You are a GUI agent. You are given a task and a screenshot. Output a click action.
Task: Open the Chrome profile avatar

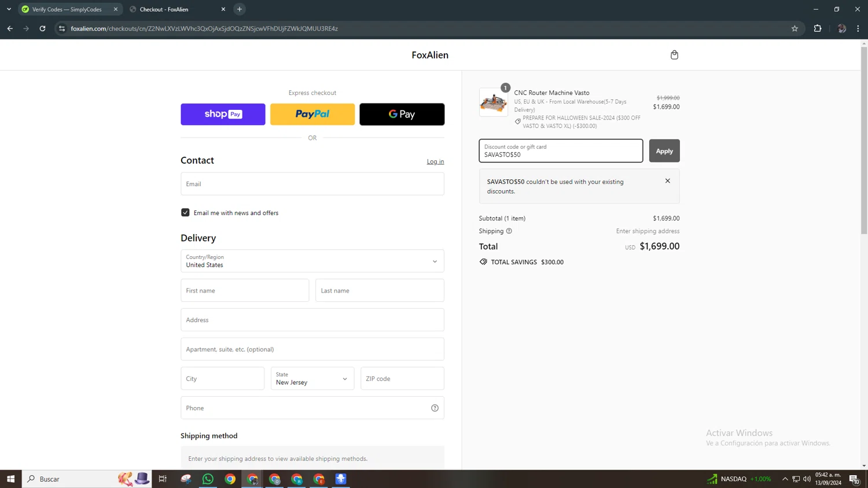pyautogui.click(x=841, y=28)
